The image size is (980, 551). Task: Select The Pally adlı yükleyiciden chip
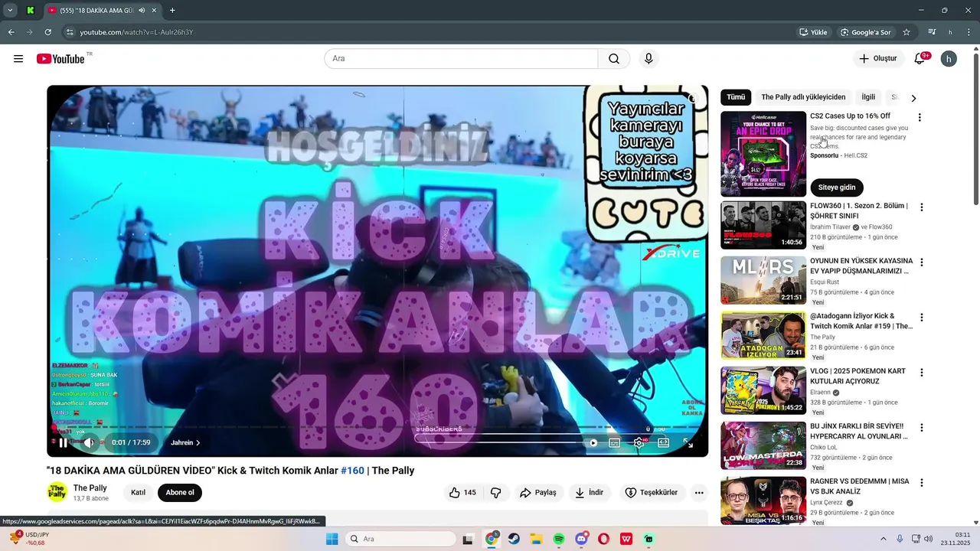point(803,97)
